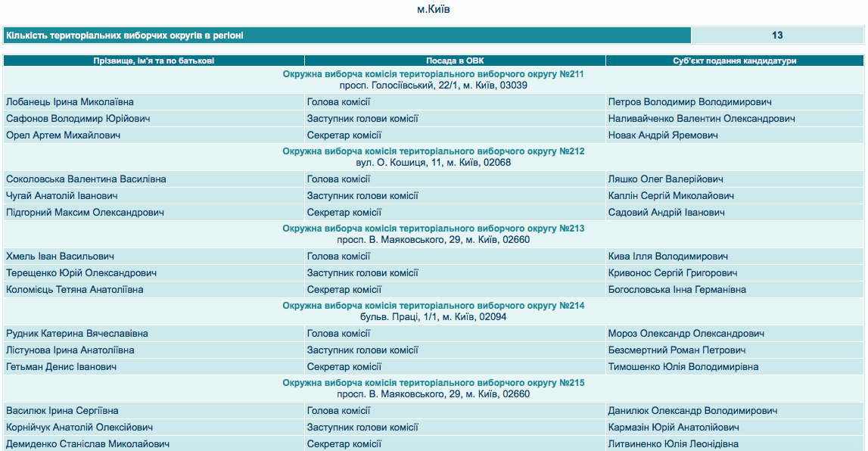This screenshot has width=868, height=451.
Task: Select the district commission №214 link
Action: [x=433, y=306]
